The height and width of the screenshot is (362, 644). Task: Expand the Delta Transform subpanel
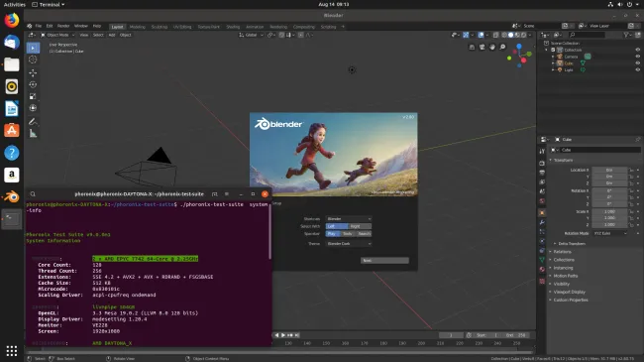coord(572,244)
